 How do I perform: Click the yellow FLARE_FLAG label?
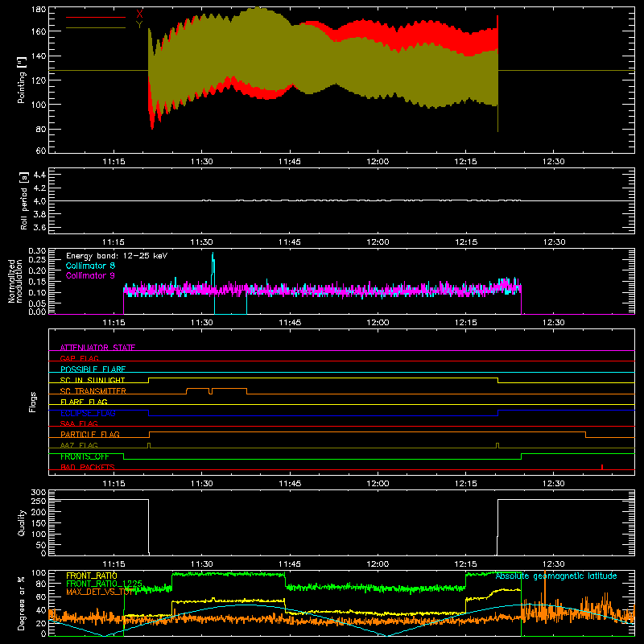(84, 402)
